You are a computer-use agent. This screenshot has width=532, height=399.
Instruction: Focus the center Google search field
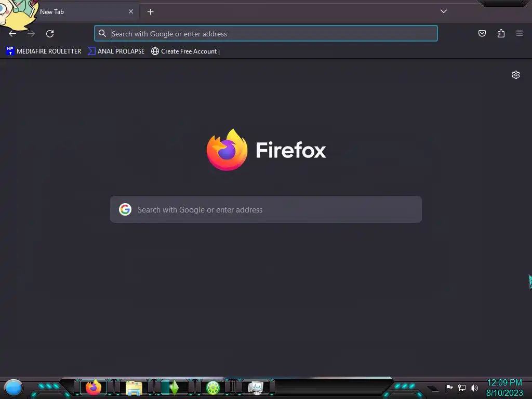266,209
